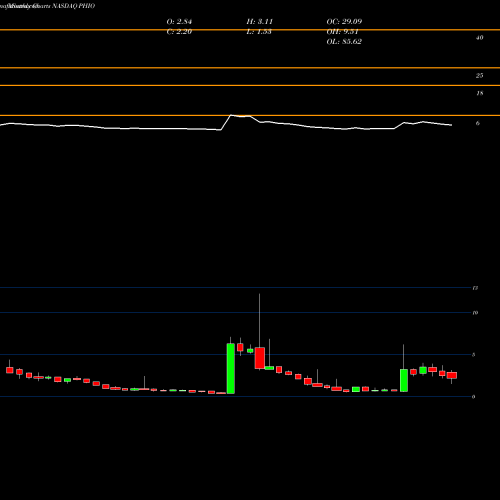
Task: Select the OC: 29.09 reading
Action: pyautogui.click(x=344, y=22)
